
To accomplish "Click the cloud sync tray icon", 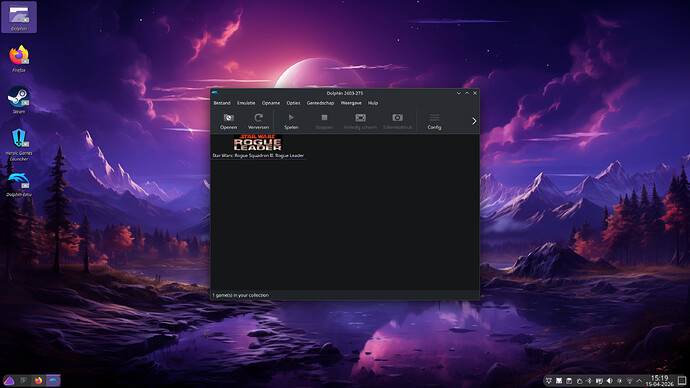I will [580, 381].
